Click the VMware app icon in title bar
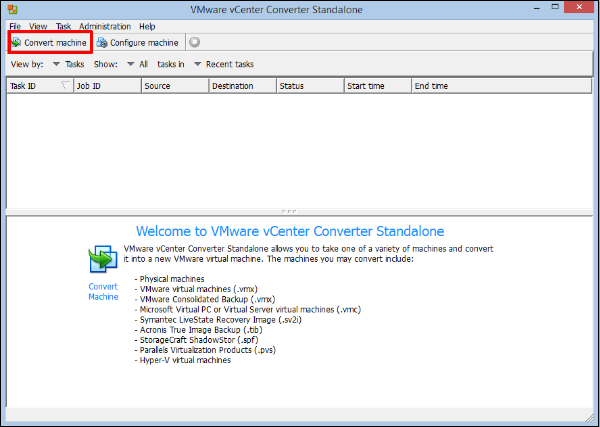 click(11, 9)
